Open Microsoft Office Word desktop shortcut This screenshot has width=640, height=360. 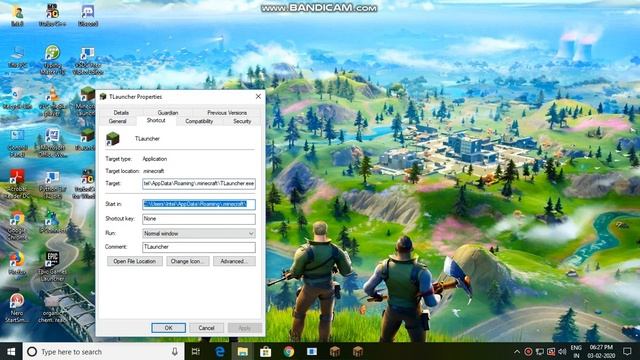(52, 143)
